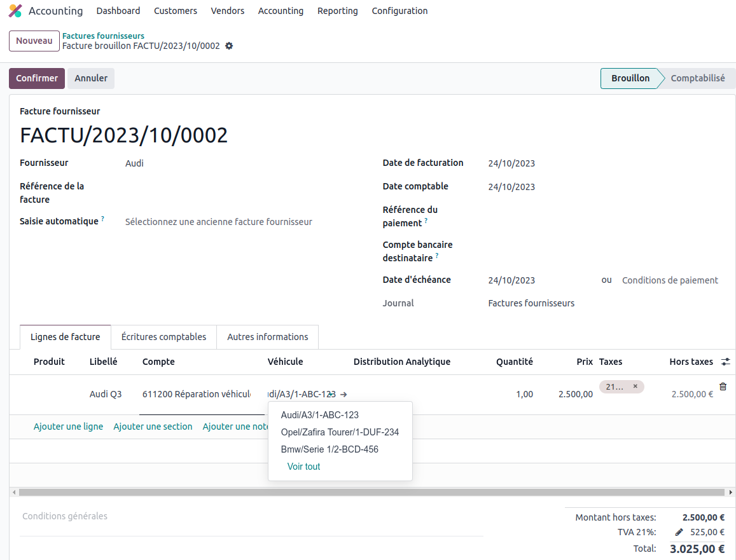Click the Total 3.025,00 € amount
The image size is (736, 560).
pyautogui.click(x=697, y=549)
